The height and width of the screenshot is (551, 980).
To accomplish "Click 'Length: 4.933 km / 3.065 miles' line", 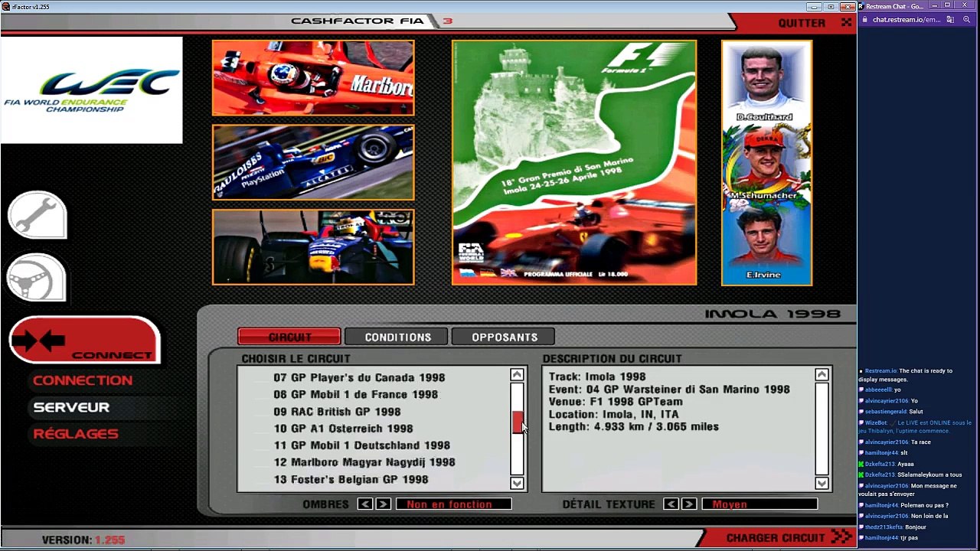I will (633, 426).
